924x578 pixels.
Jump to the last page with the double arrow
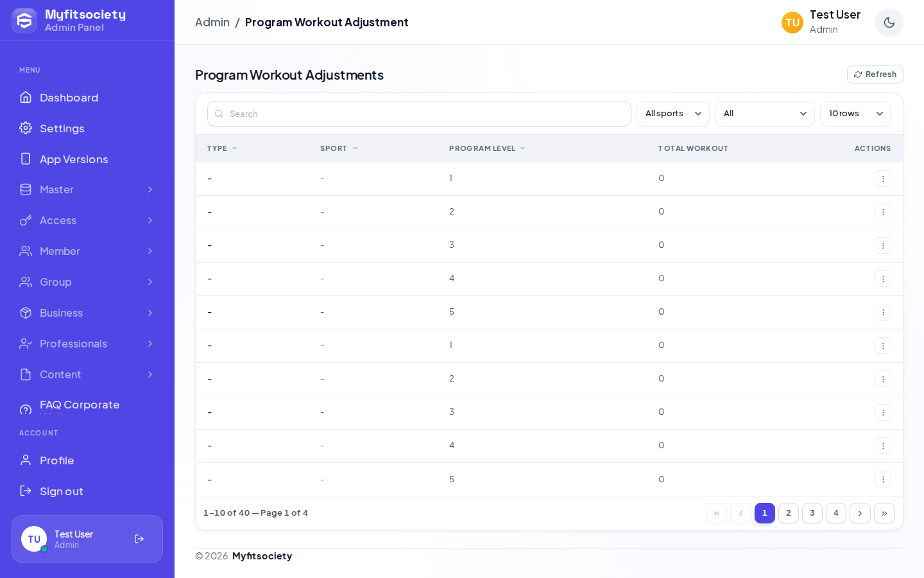tap(884, 513)
